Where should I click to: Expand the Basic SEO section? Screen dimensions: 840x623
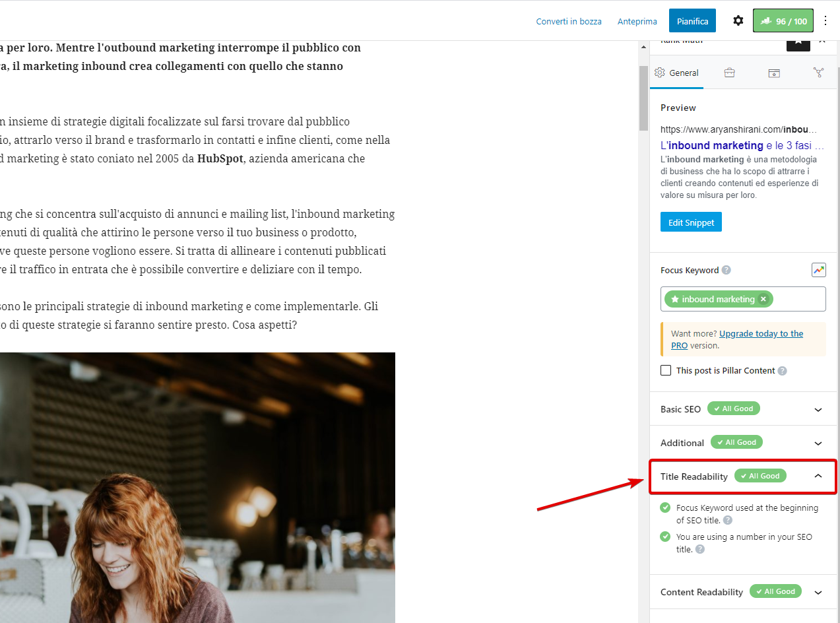point(818,409)
